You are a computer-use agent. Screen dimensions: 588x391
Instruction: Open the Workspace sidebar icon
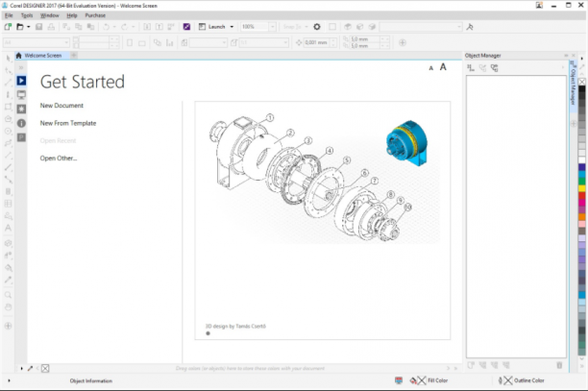tap(21, 95)
